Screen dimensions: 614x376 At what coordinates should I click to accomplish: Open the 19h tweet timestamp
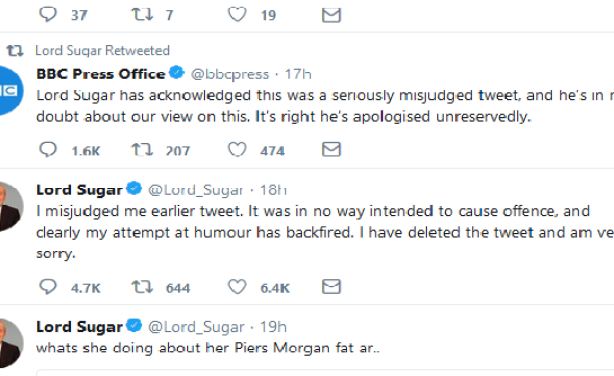click(273, 327)
